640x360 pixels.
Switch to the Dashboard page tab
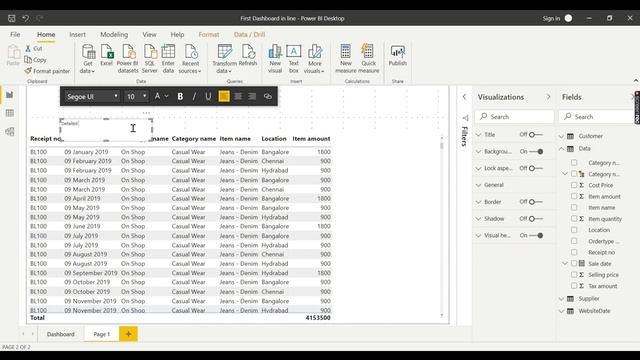(60, 334)
